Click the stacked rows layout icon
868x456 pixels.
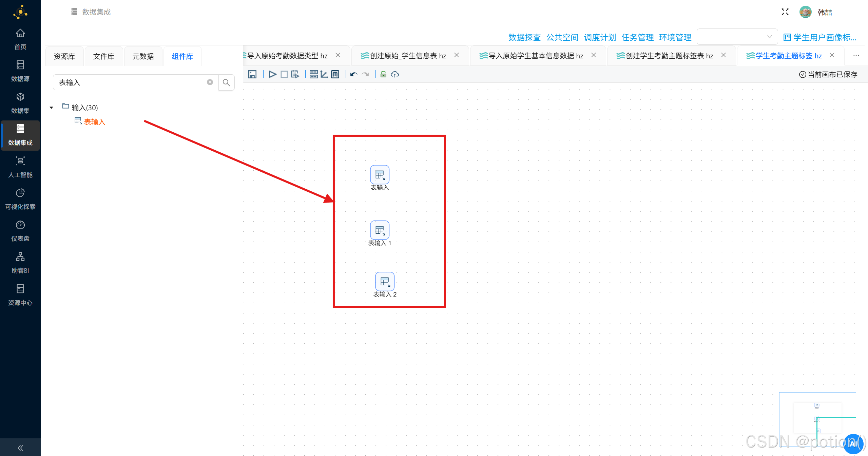tap(314, 74)
